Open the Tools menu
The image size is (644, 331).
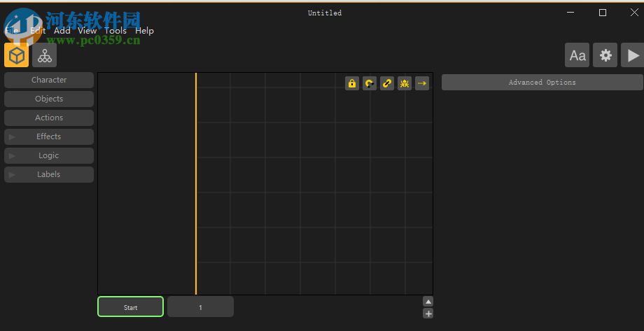coord(115,30)
